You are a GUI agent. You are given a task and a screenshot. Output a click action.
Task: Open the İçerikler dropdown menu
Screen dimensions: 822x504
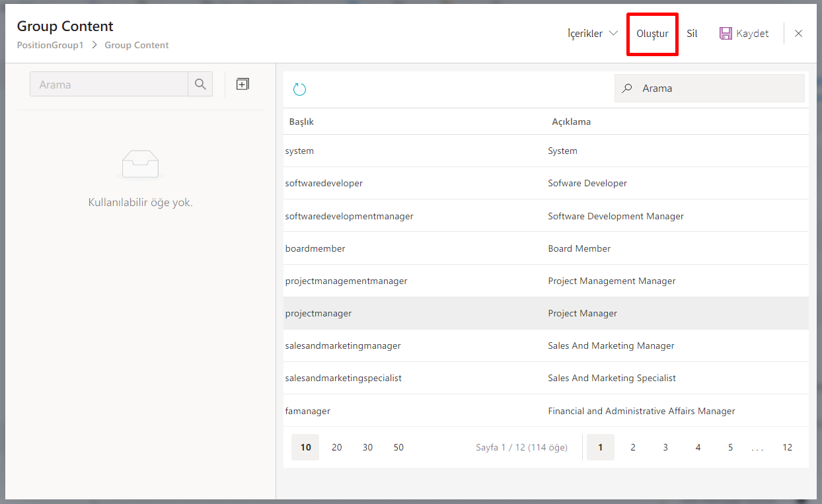coord(593,34)
